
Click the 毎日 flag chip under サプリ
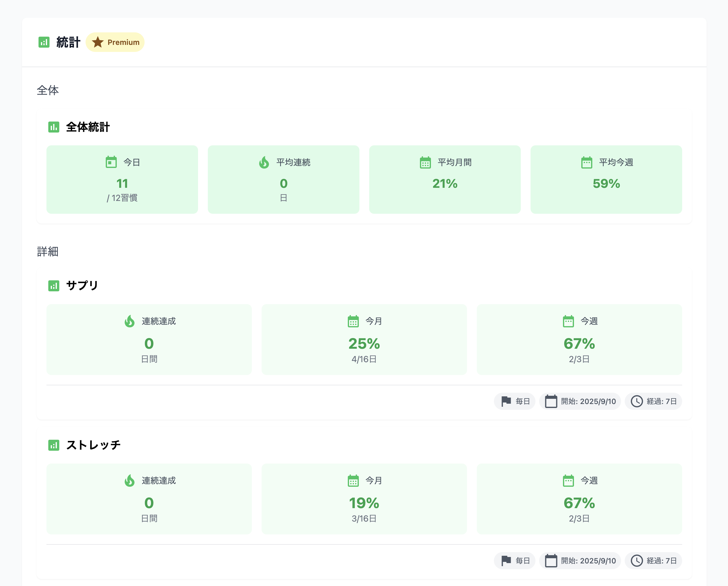click(514, 401)
